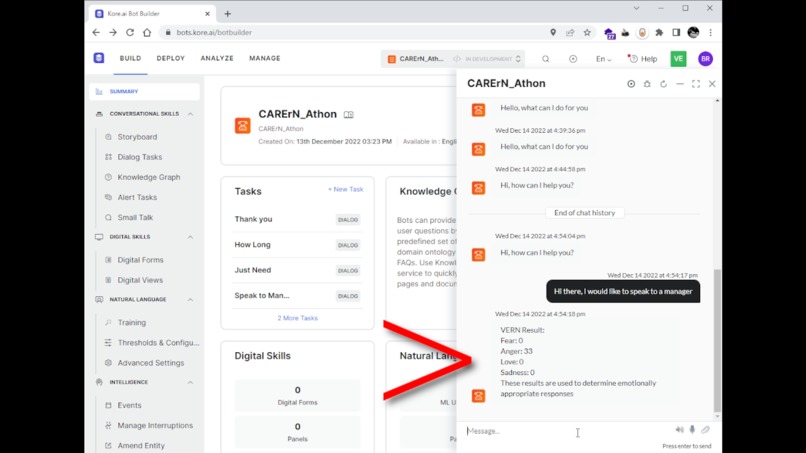Open the Just Need dialog task
The image size is (806, 453).
(297, 270)
